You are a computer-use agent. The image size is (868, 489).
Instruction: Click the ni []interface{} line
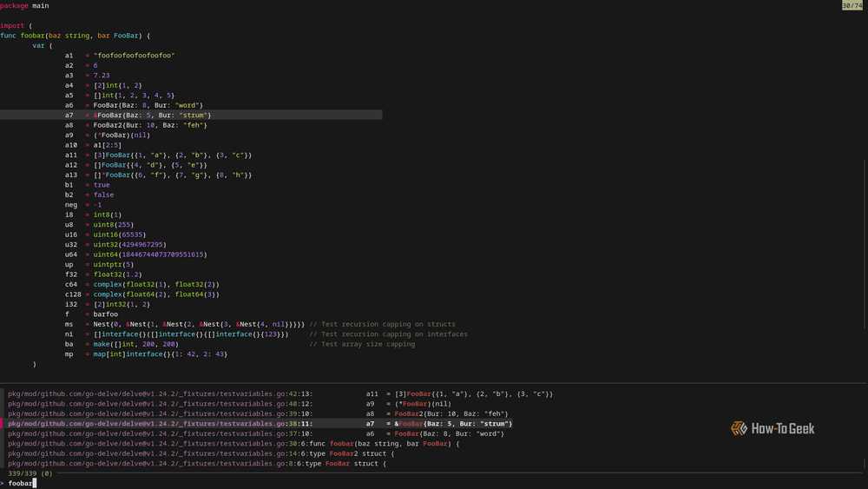[x=266, y=334]
